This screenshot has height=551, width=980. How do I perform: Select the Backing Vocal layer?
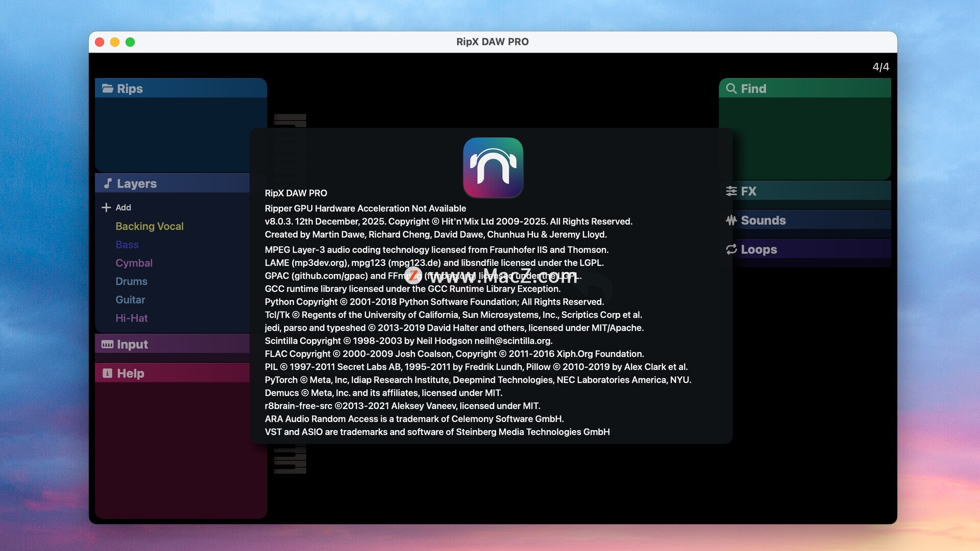coord(149,226)
